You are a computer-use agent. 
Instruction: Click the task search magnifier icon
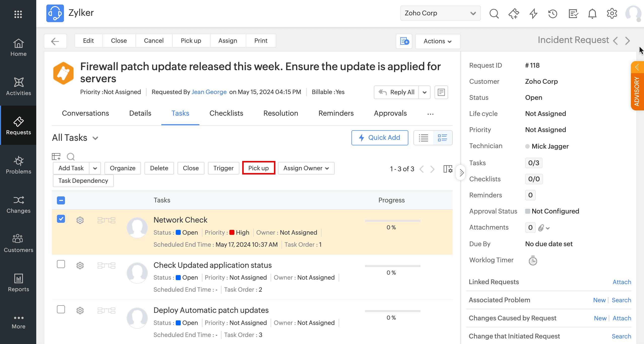71,157
